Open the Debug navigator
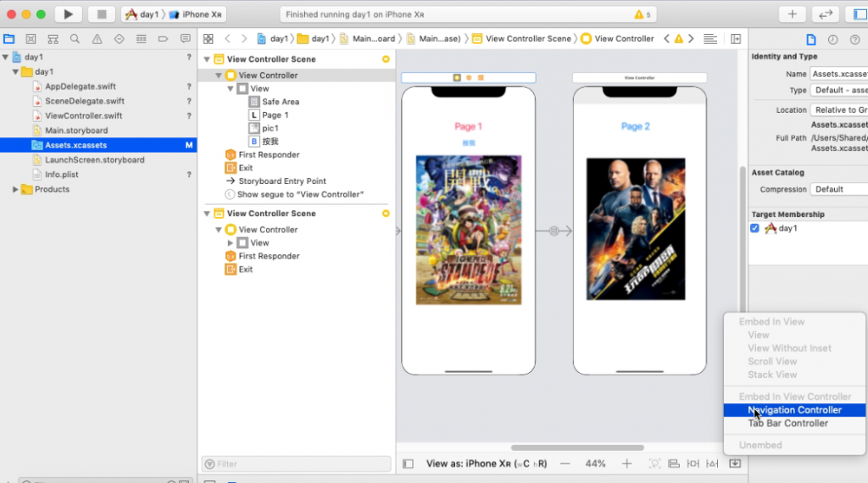Viewport: 868px width, 483px height. tap(142, 39)
